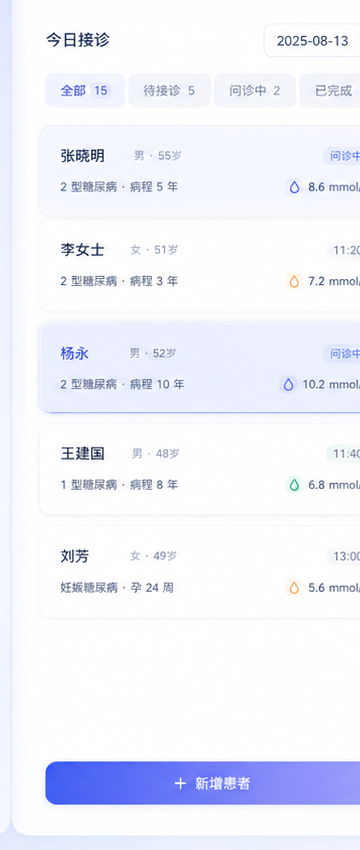Click 问诊中 status badge on 杨永 card
The image size is (360, 850).
[342, 354]
